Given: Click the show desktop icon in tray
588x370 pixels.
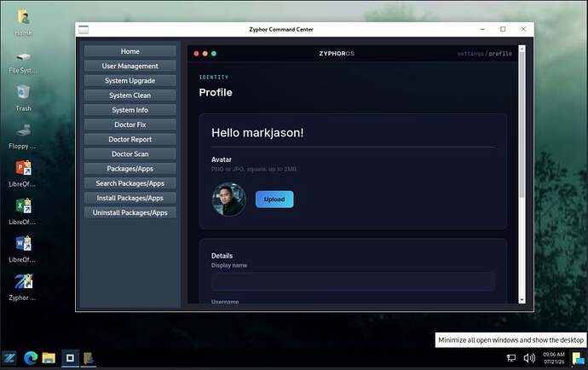Looking at the screenshot, I should [578, 358].
